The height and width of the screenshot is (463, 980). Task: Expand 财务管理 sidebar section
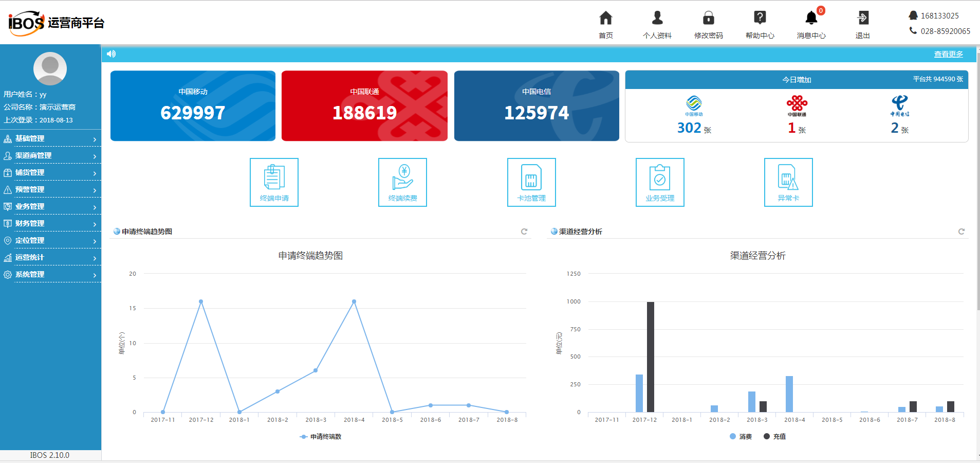tap(50, 224)
